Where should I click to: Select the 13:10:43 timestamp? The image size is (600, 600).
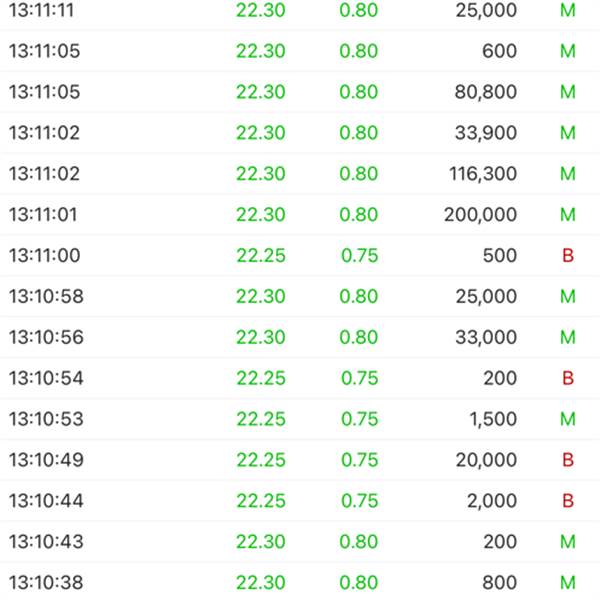point(46,542)
